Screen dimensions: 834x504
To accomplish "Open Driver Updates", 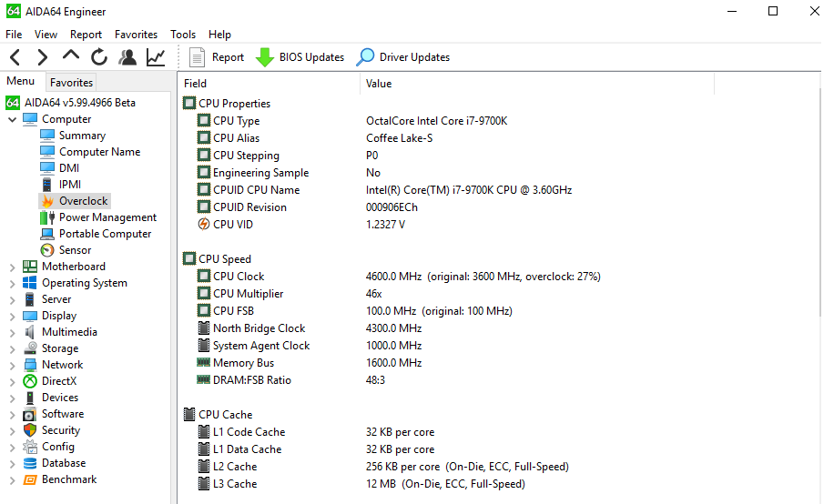I will 403,57.
